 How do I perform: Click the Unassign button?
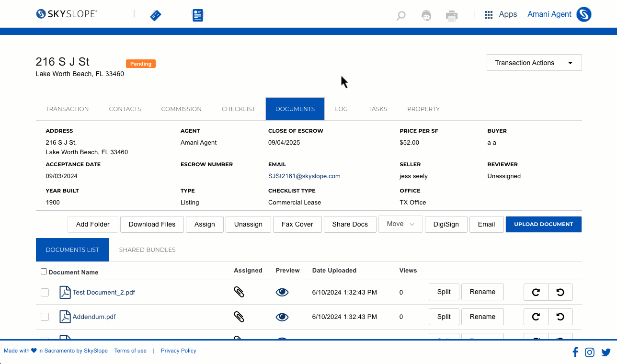248,224
